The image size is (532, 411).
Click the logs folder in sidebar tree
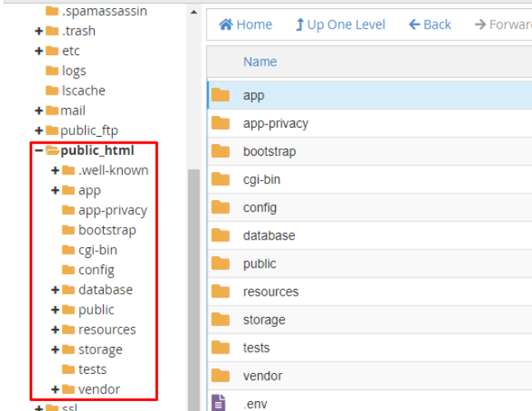73,71
